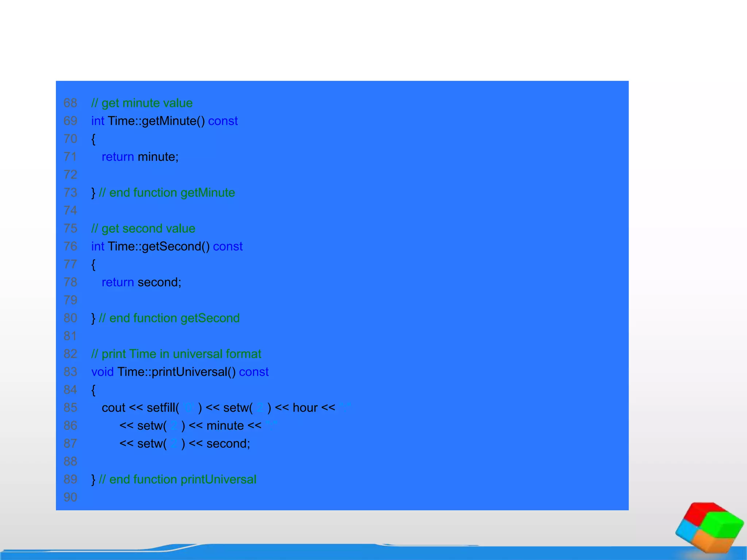Click comment '// end function printUniversal'
The width and height of the screenshot is (747, 560).
click(x=178, y=479)
